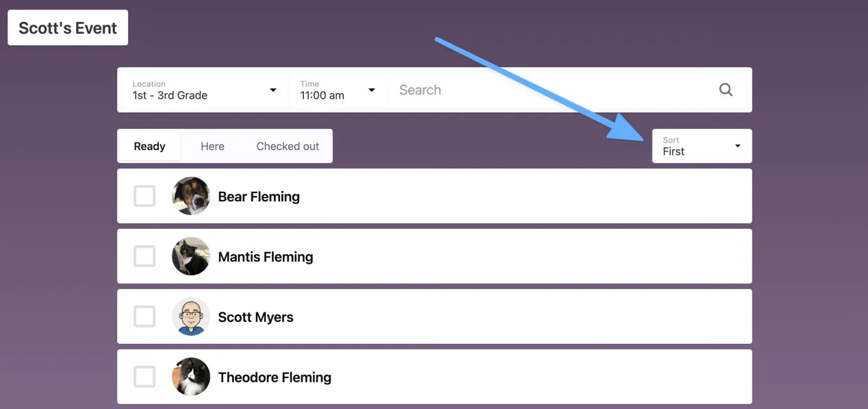Image resolution: width=868 pixels, height=409 pixels.
Task: Click Bear Fleming's avatar photo
Action: tap(191, 196)
